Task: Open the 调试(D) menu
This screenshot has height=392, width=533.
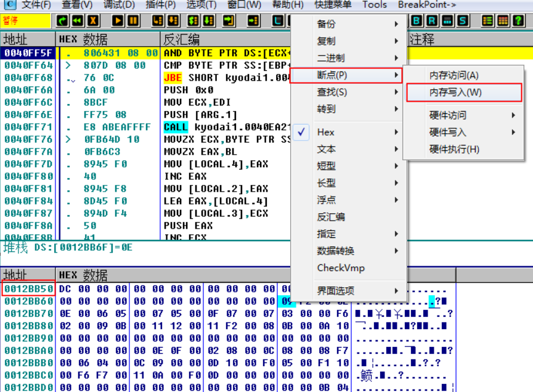Action: click(x=119, y=5)
